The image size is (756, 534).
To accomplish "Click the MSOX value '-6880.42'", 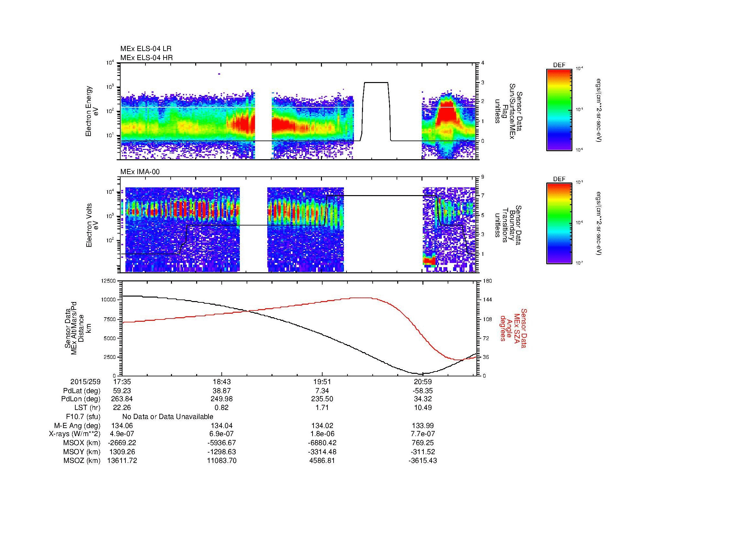I will (x=322, y=443).
